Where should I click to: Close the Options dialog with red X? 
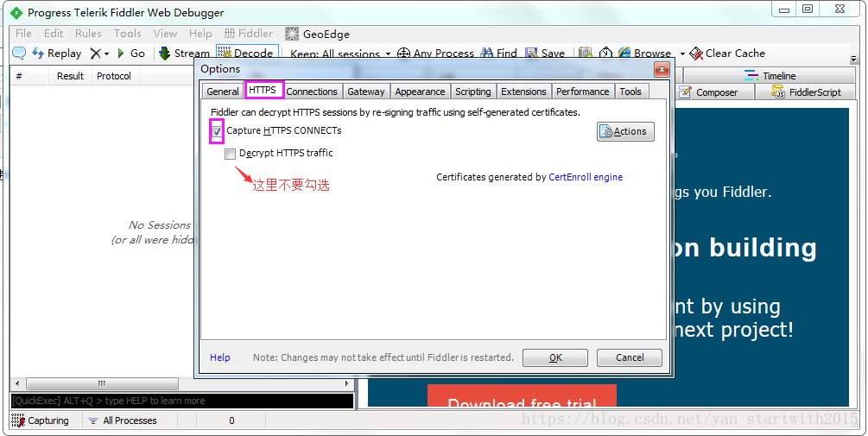[x=662, y=69]
